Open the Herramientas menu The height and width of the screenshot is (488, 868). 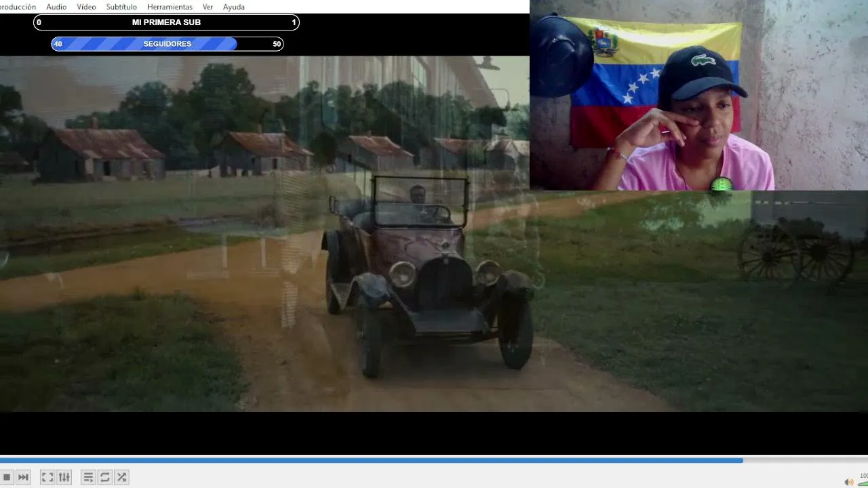pos(170,7)
